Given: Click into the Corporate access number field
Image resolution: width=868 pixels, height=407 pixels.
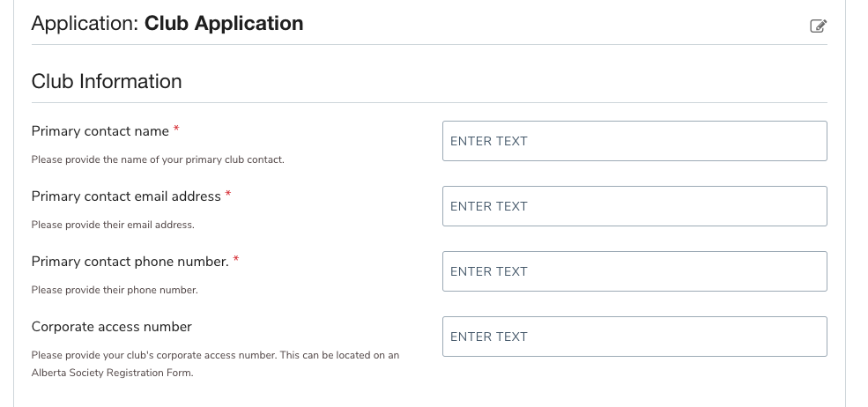Looking at the screenshot, I should click(x=634, y=337).
